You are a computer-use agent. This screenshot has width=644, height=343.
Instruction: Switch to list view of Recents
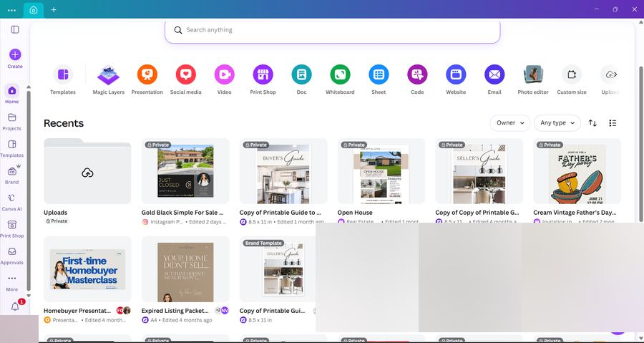[x=613, y=123]
